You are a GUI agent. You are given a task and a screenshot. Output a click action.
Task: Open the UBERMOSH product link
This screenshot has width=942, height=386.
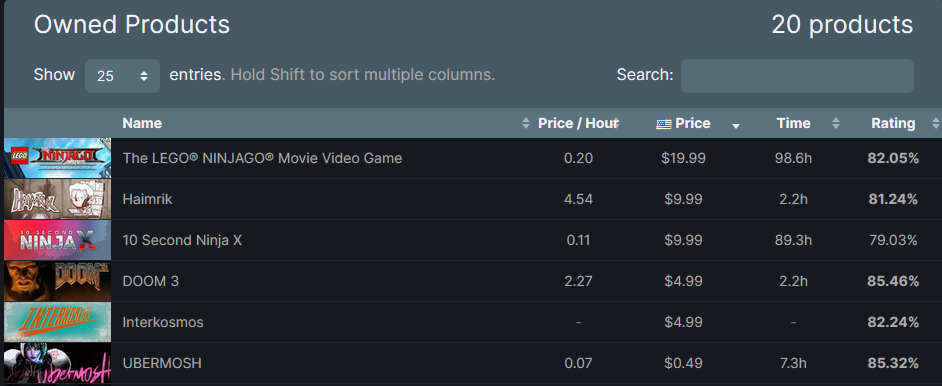162,363
